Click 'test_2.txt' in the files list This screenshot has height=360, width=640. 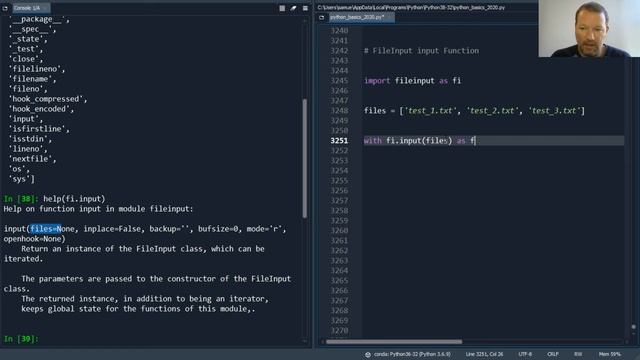pos(493,111)
